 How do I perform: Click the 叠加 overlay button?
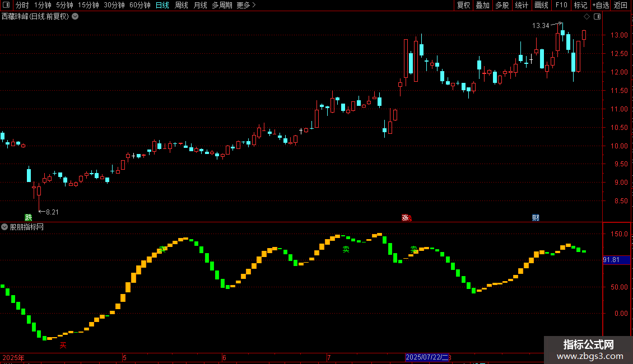[483, 5]
